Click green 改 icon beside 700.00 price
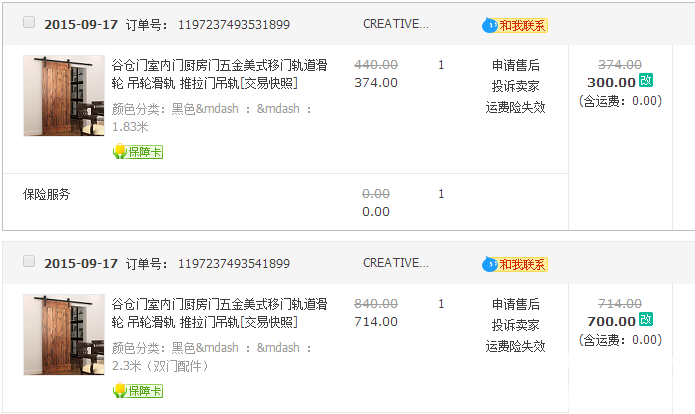 [646, 320]
